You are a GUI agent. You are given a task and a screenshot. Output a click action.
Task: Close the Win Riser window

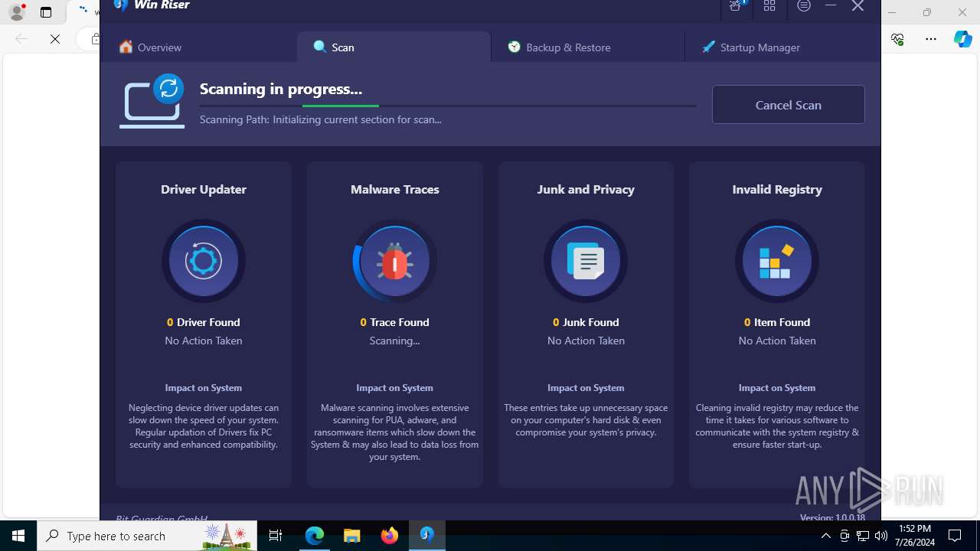pos(858,6)
